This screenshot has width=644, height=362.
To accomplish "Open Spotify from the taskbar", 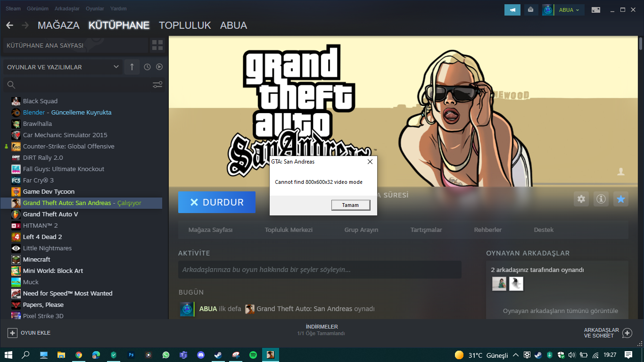I will [x=253, y=355].
